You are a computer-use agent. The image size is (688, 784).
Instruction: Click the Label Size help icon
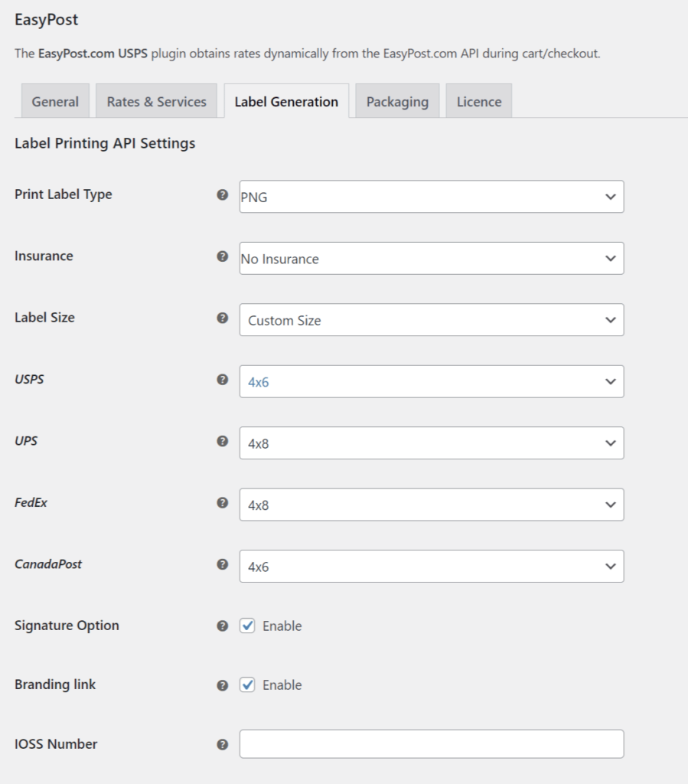(223, 318)
